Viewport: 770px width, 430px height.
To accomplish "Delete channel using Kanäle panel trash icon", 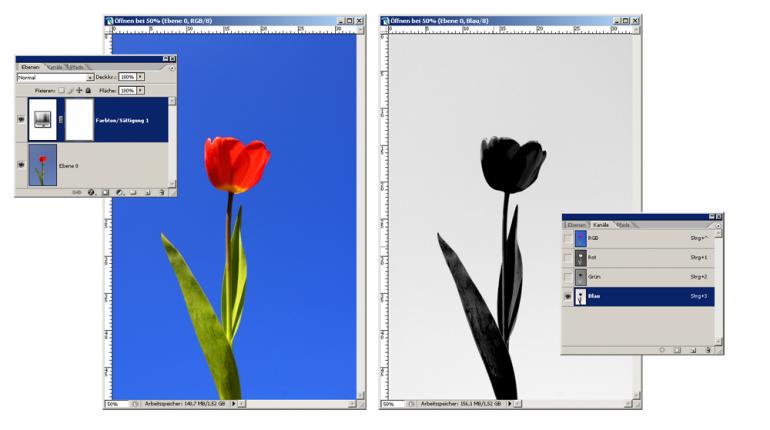I will (708, 350).
